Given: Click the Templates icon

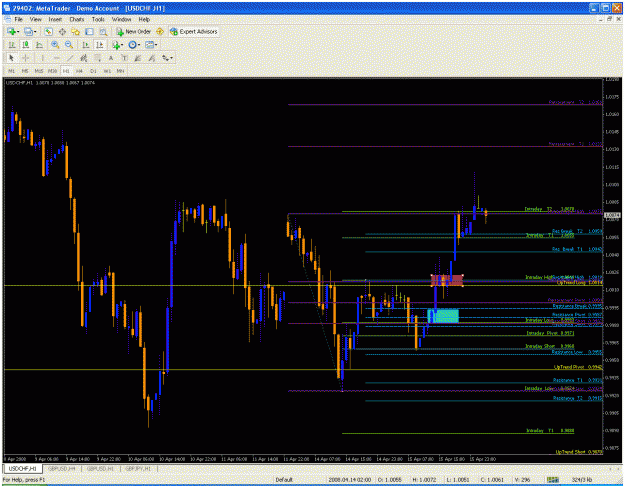Looking at the screenshot, I should pyautogui.click(x=149, y=45).
